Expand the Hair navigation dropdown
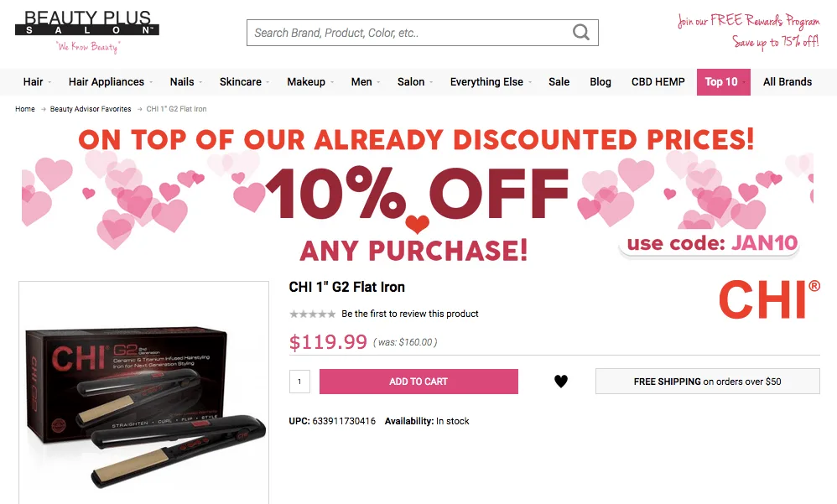837x504 pixels. pyautogui.click(x=34, y=81)
